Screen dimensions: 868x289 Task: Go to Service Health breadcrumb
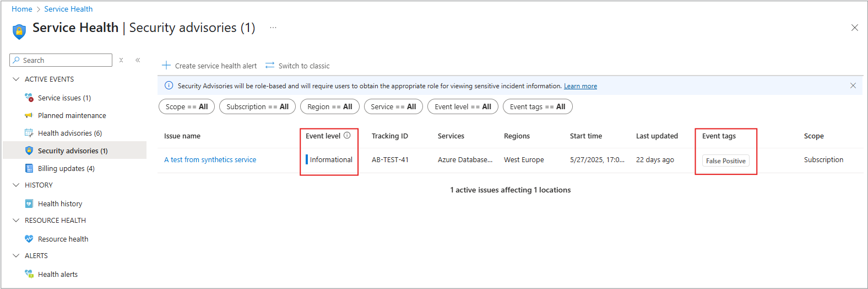(68, 9)
